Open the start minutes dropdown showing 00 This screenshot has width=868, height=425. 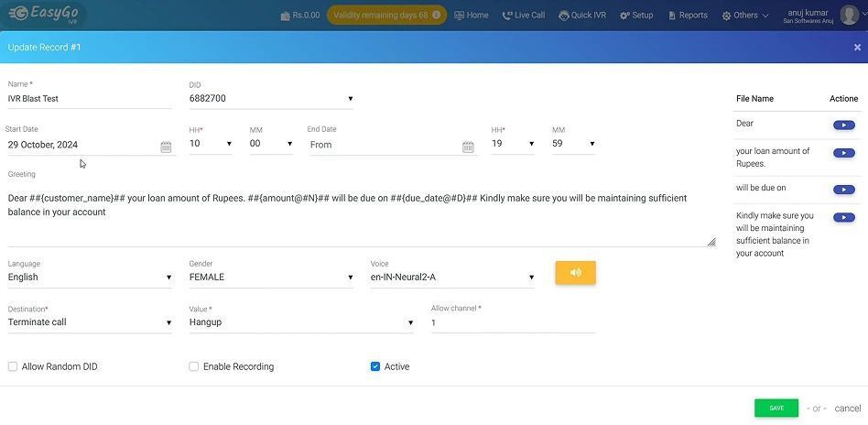[271, 144]
